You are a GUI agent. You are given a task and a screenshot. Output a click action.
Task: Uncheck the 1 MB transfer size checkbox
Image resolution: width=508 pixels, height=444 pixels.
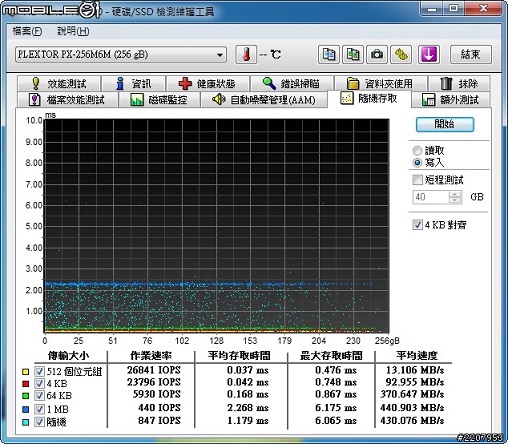(x=39, y=409)
